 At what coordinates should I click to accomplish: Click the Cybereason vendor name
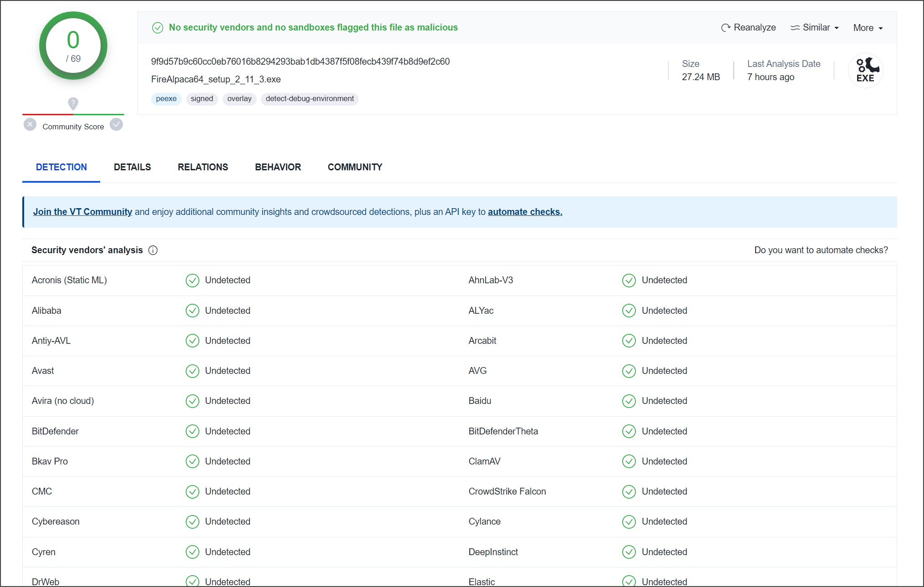tap(56, 521)
